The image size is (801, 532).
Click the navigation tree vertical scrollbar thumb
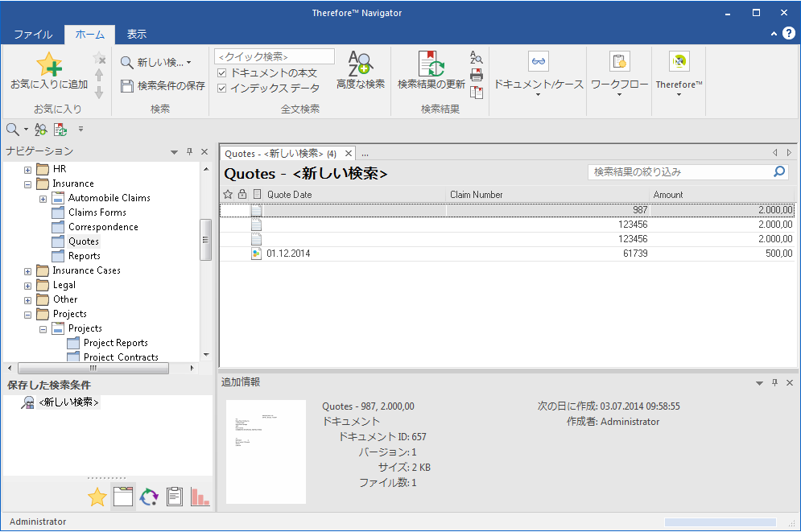coord(205,240)
